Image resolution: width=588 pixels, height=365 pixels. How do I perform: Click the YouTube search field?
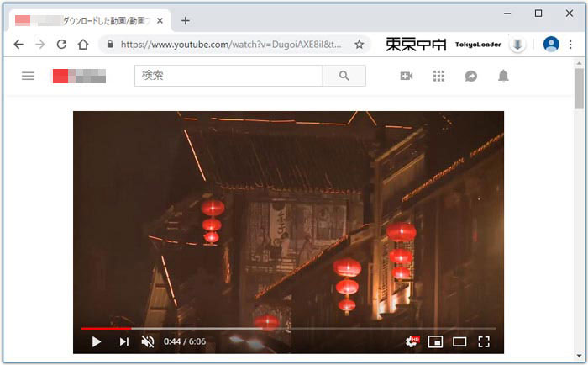(228, 76)
